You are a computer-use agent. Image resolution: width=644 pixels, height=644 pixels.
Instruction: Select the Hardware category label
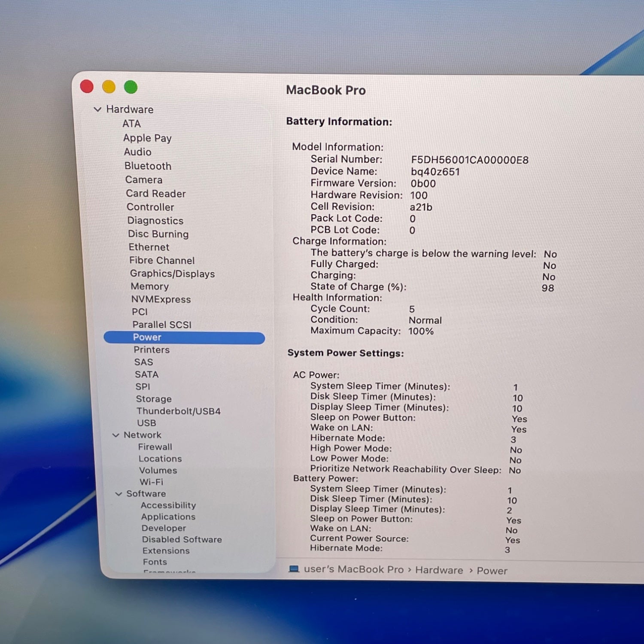coord(130,109)
